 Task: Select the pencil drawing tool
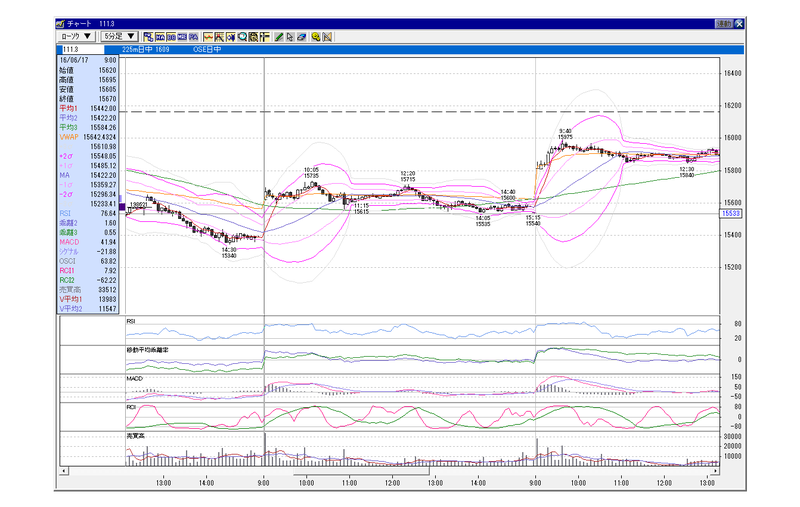click(x=279, y=37)
